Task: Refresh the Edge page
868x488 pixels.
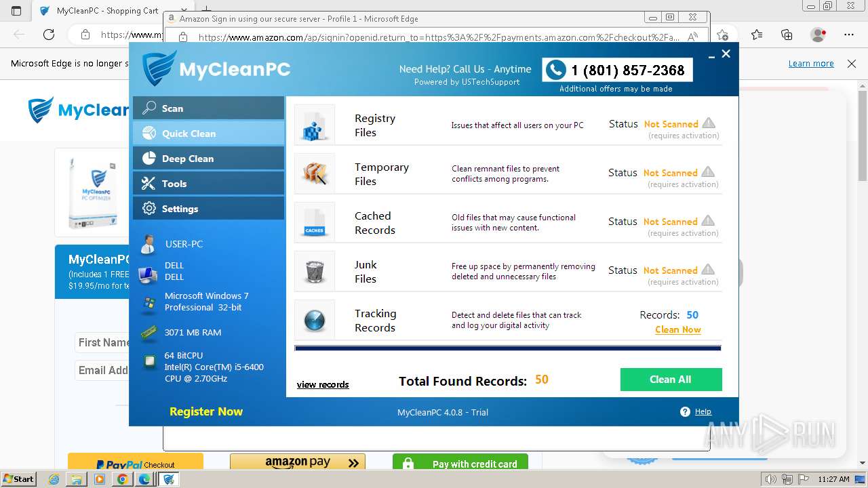Action: tap(49, 35)
